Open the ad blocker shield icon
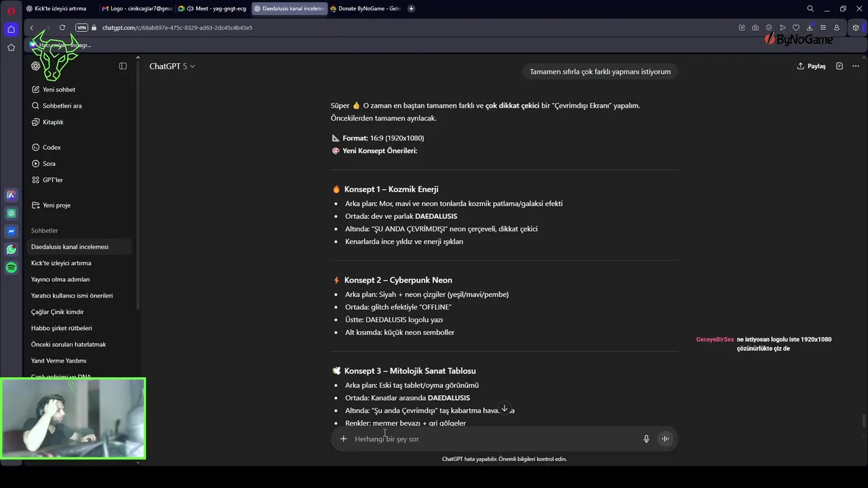The height and width of the screenshot is (488, 868). tap(769, 28)
